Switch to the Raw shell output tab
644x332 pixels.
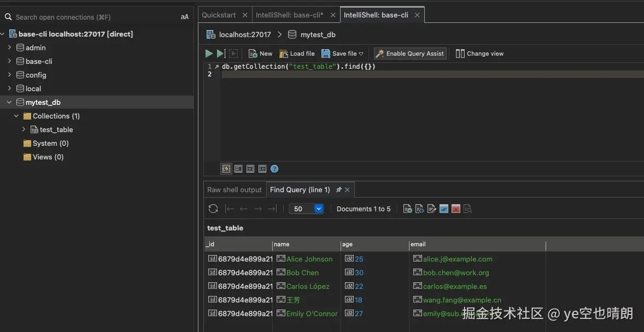(234, 189)
